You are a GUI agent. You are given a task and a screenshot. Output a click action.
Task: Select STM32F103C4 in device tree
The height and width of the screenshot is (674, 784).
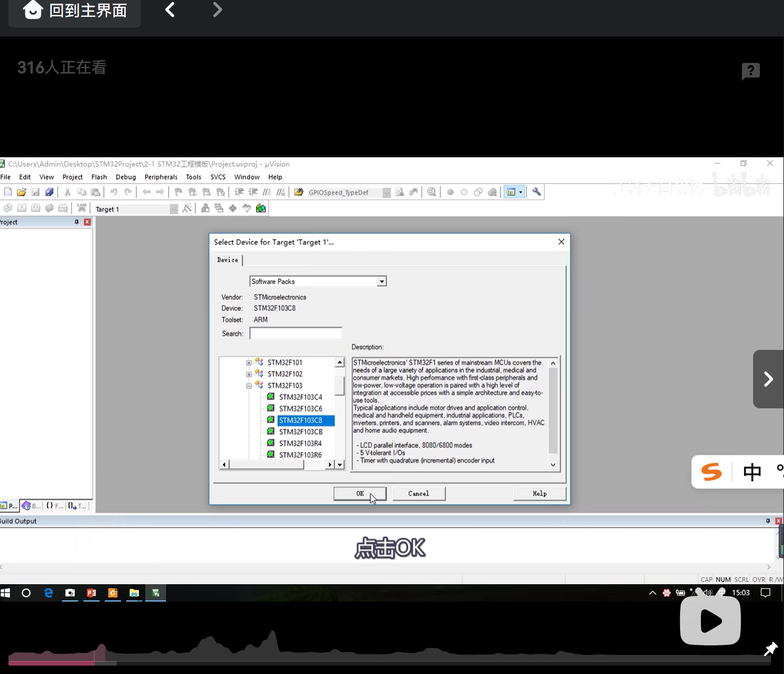(x=300, y=397)
